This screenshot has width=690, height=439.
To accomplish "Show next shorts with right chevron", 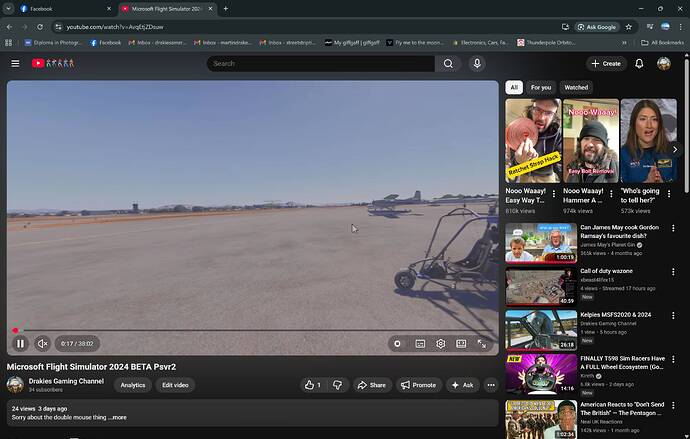I will point(675,150).
